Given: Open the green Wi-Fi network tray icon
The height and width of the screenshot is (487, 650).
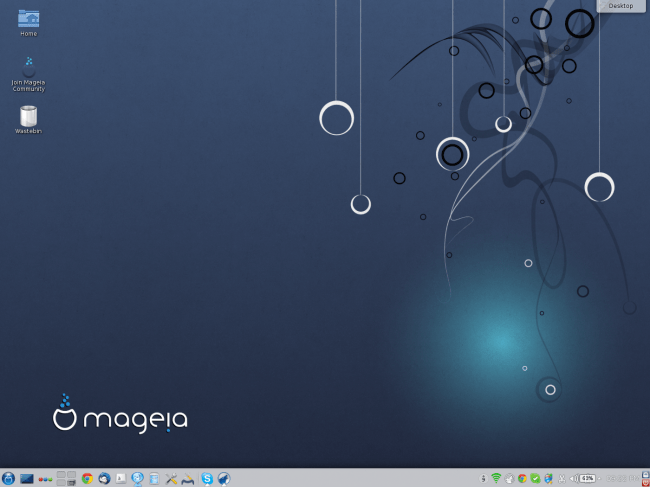Looking at the screenshot, I should (x=496, y=479).
